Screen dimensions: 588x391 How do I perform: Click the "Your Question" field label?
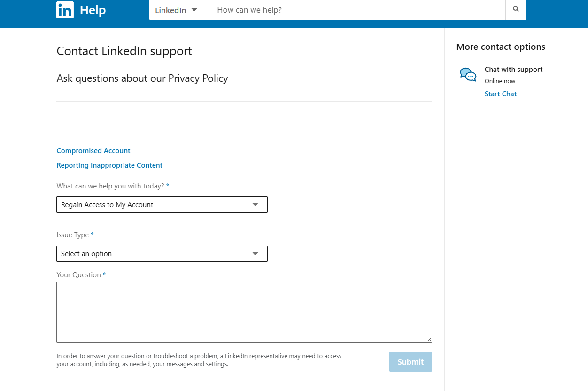click(78, 275)
